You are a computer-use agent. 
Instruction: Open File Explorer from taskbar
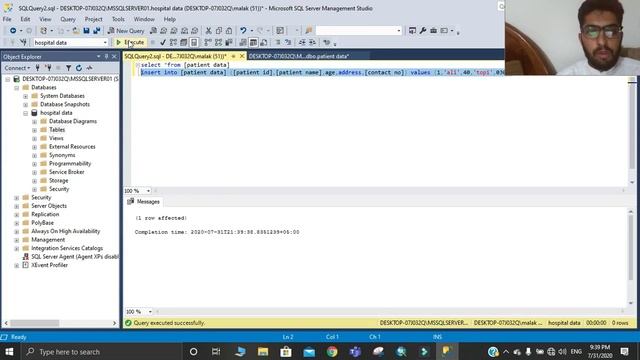click(263, 351)
